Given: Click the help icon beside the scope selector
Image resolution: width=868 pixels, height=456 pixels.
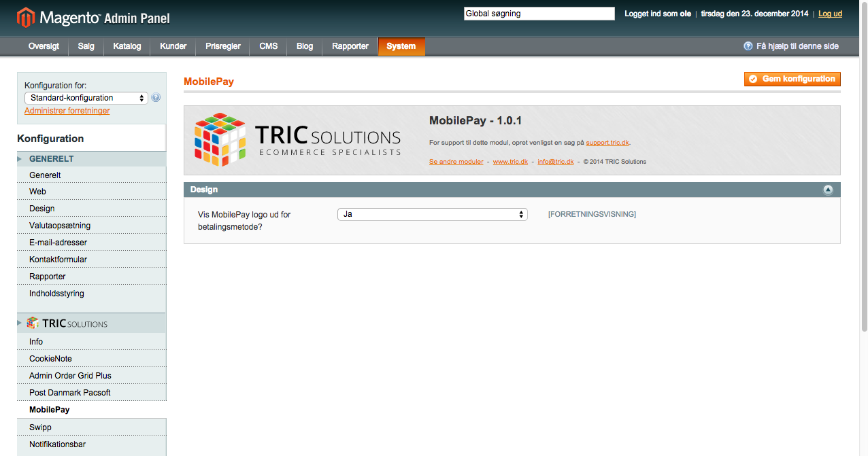Looking at the screenshot, I should (156, 98).
